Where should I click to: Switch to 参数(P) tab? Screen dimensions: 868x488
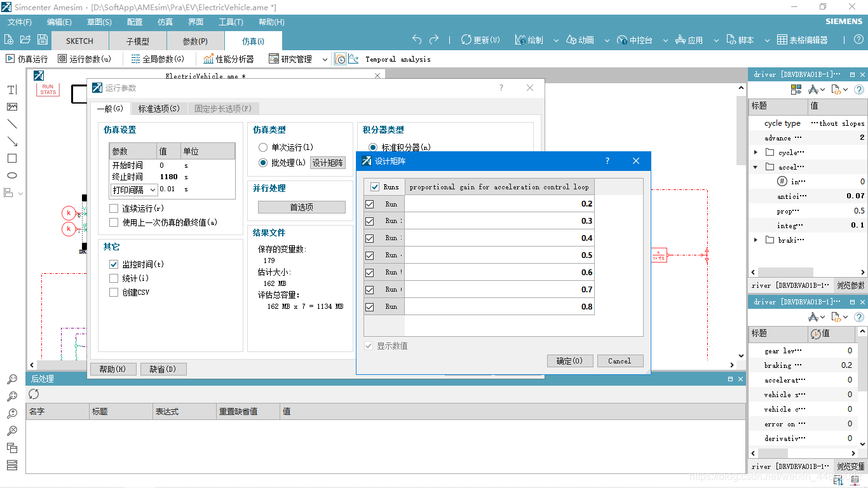click(195, 41)
